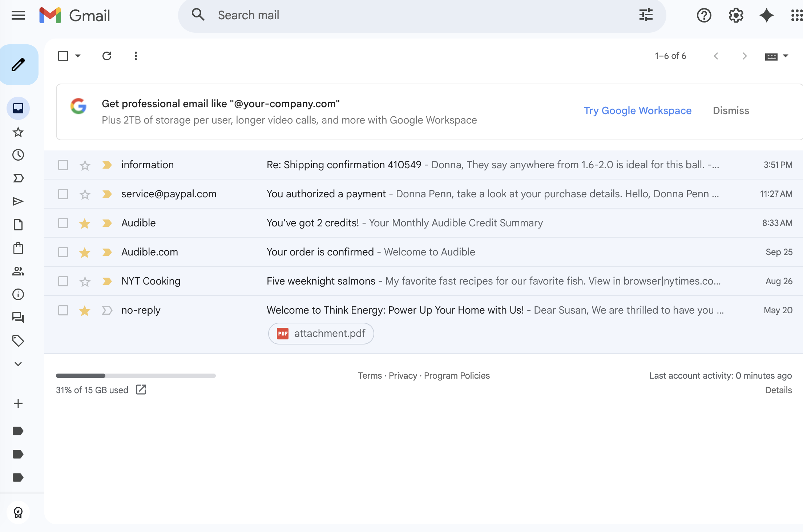Click the refresh icon above the inbox
Image resolution: width=803 pixels, height=532 pixels.
107,56
